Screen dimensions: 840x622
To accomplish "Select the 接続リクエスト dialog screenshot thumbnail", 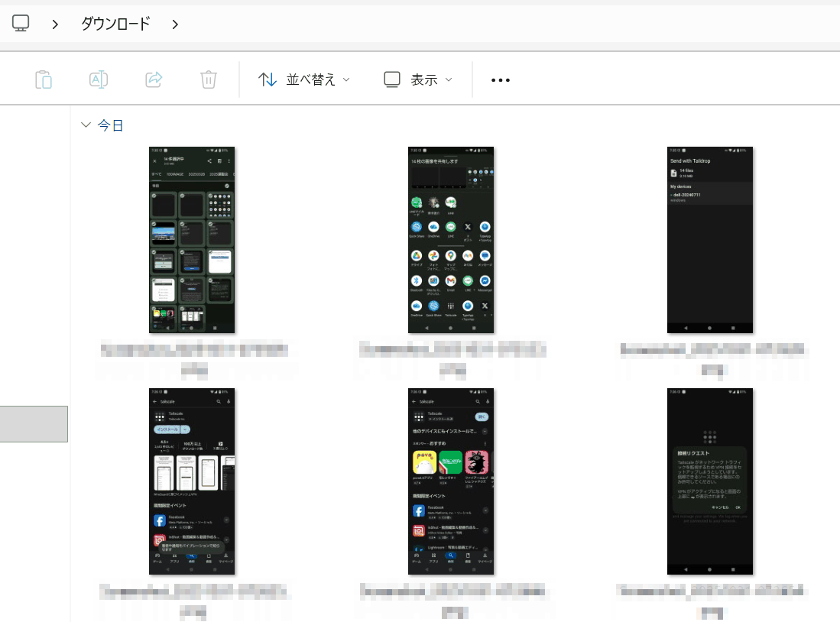I will click(710, 481).
